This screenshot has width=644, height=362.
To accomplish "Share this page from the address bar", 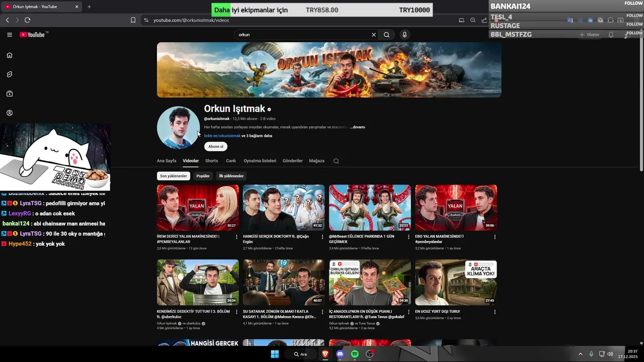I will tap(484, 20).
